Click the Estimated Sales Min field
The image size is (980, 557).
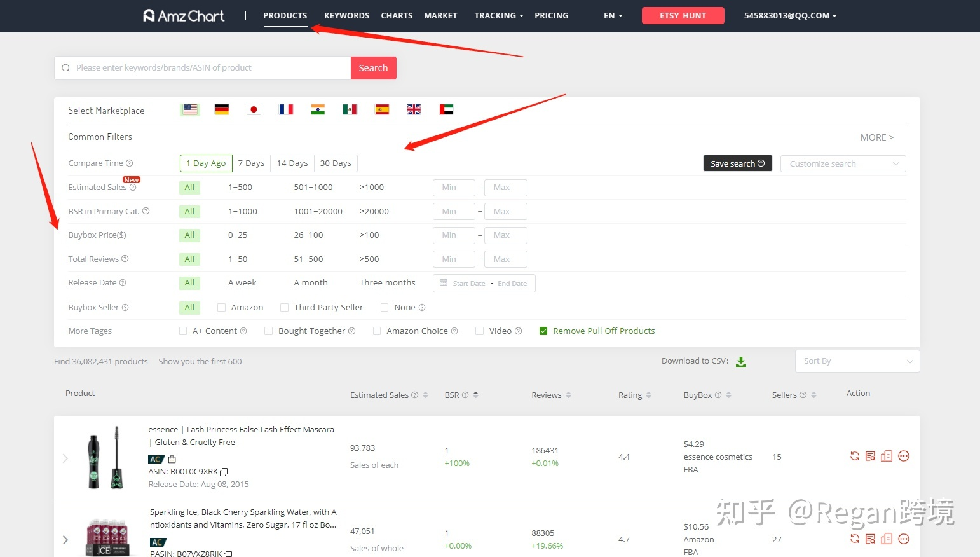click(454, 188)
